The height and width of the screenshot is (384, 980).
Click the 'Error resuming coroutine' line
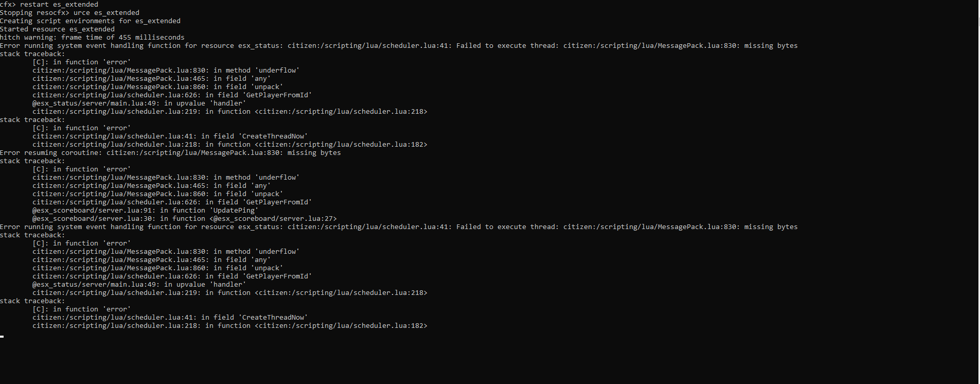170,152
